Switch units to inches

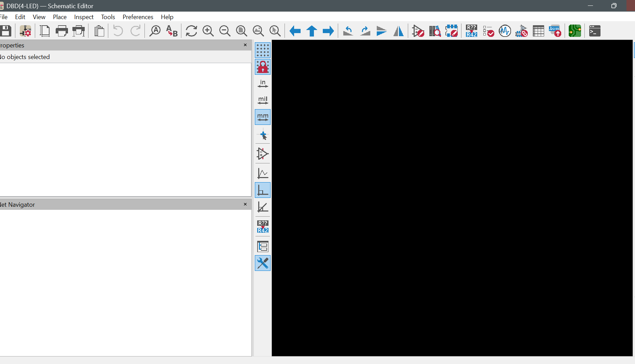pos(263,84)
